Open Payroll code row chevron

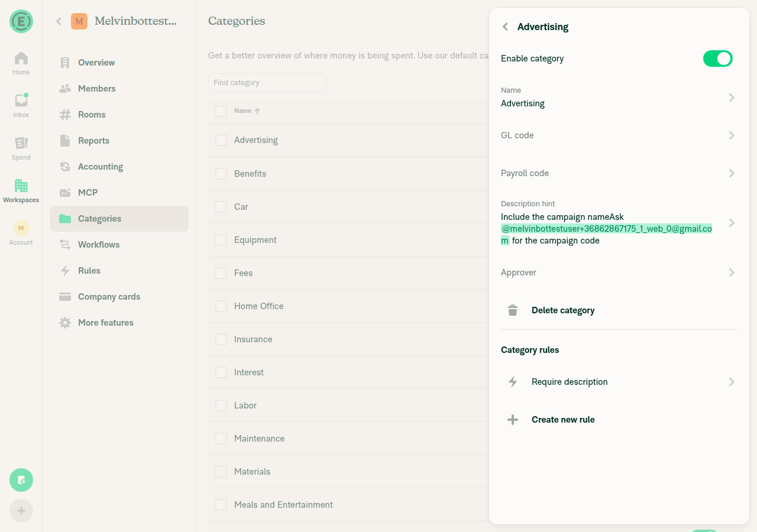tap(732, 173)
